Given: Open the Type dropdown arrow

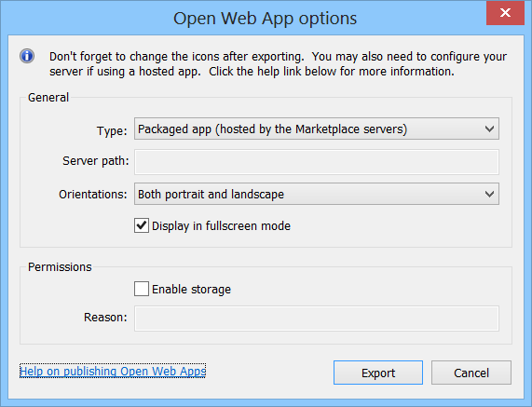Looking at the screenshot, I should point(489,129).
